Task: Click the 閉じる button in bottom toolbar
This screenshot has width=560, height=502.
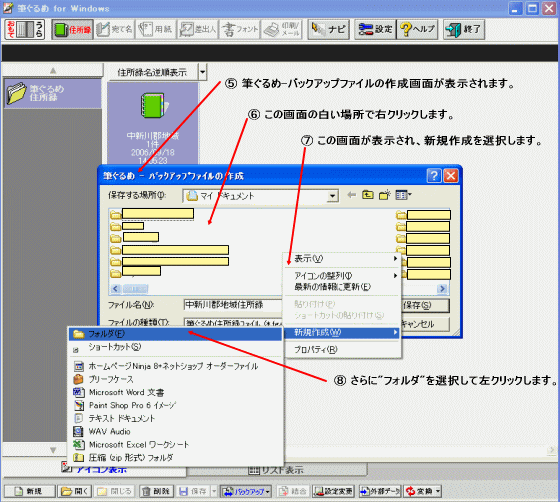Action: (115, 491)
